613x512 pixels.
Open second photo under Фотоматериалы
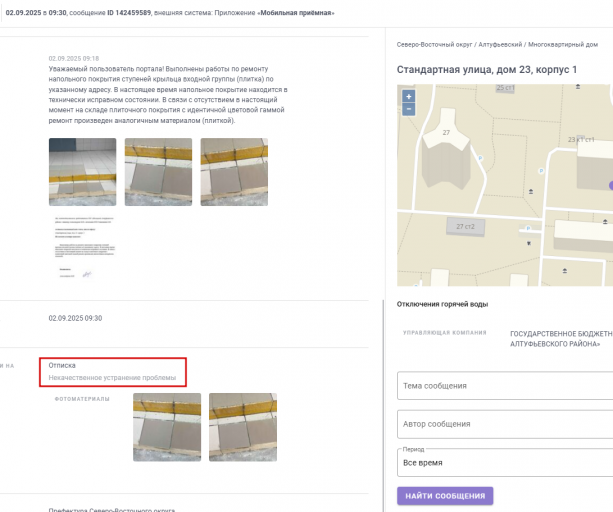[x=243, y=427]
